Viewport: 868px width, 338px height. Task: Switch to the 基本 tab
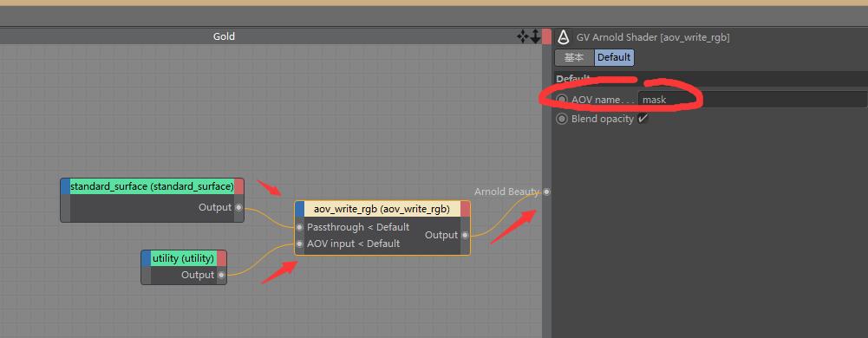[x=574, y=57]
